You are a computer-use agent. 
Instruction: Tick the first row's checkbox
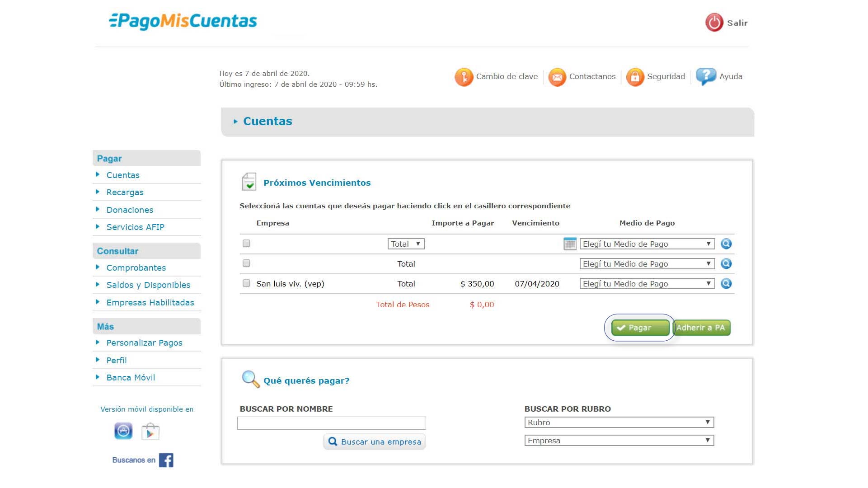pyautogui.click(x=246, y=244)
